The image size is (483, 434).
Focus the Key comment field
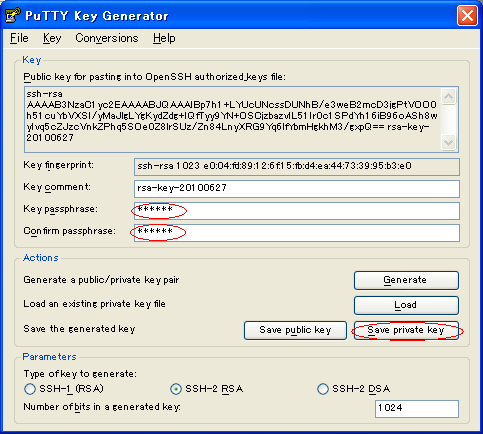pos(297,189)
